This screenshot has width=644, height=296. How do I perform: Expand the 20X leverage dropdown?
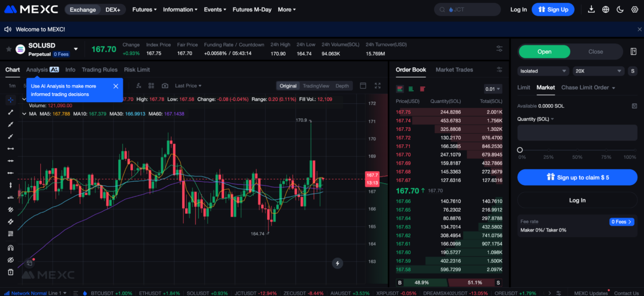click(x=598, y=71)
